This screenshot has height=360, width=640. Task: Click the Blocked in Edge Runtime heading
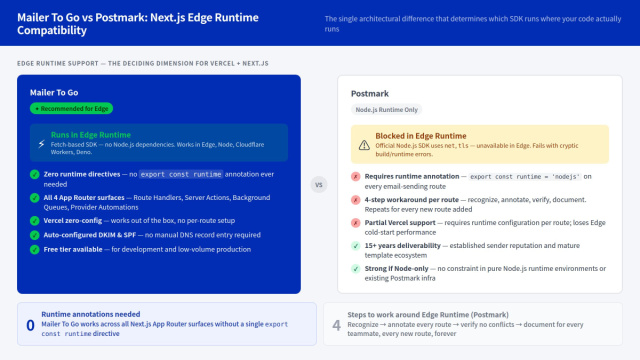(421, 136)
